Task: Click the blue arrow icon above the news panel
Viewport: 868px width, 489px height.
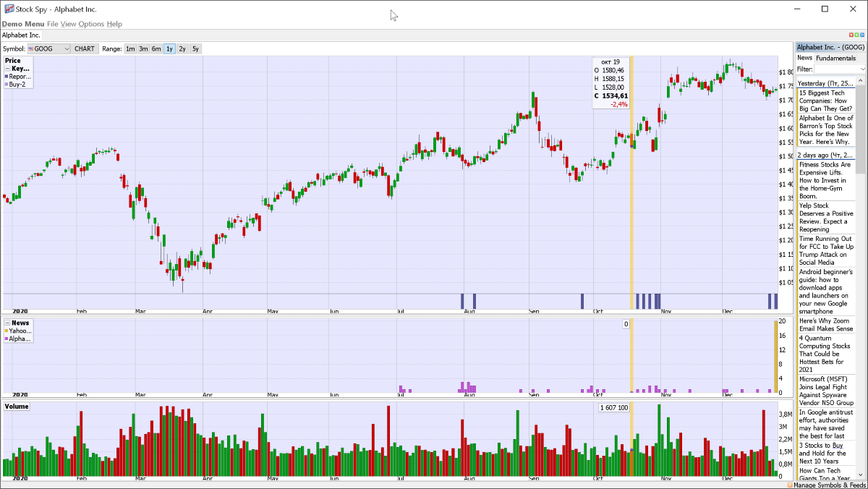Action: [x=861, y=35]
